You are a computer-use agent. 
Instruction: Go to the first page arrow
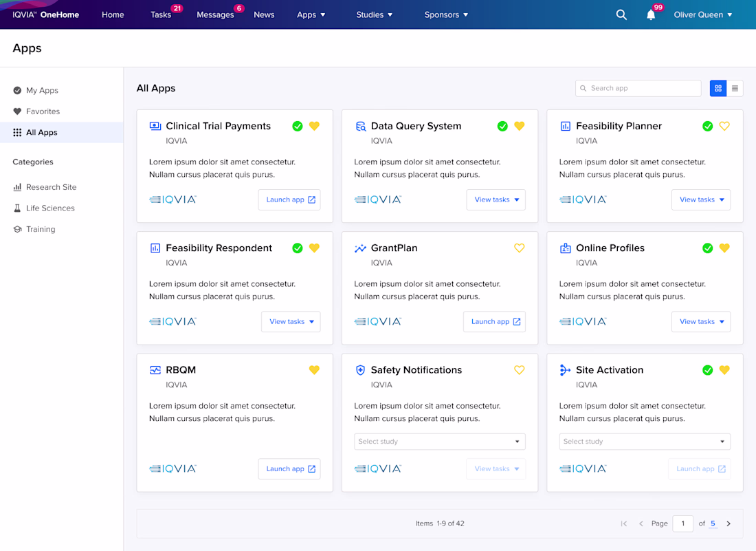point(624,523)
